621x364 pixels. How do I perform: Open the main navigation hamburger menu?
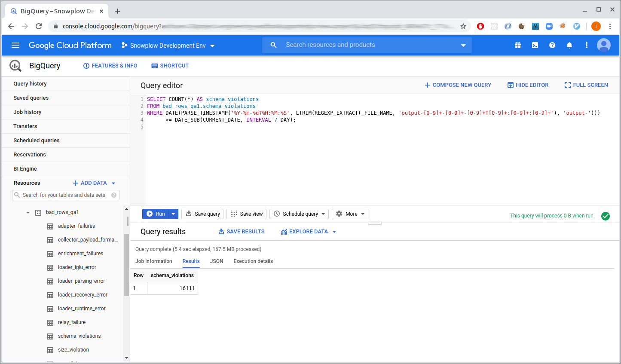[15, 45]
